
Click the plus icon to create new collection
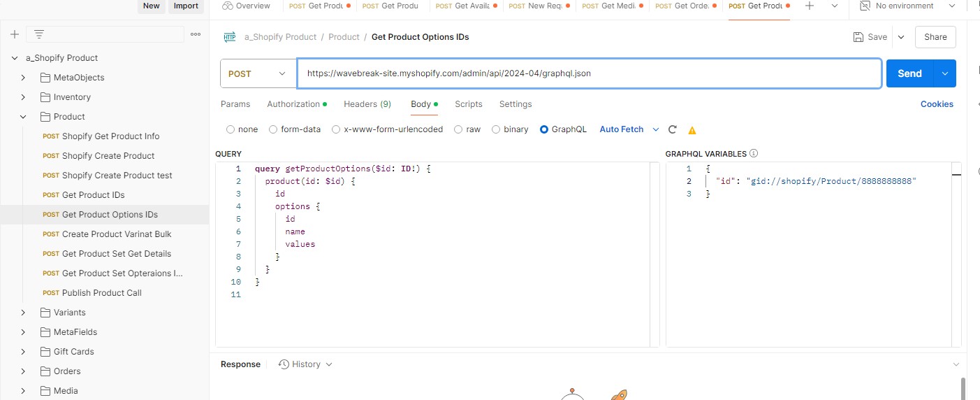pyautogui.click(x=15, y=34)
